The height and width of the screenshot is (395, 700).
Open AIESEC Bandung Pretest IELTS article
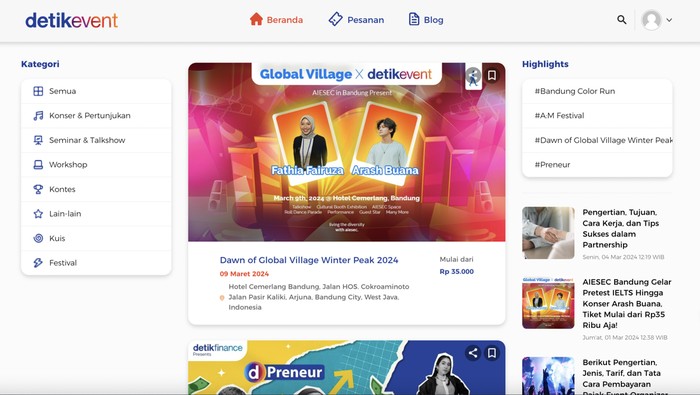tap(627, 304)
